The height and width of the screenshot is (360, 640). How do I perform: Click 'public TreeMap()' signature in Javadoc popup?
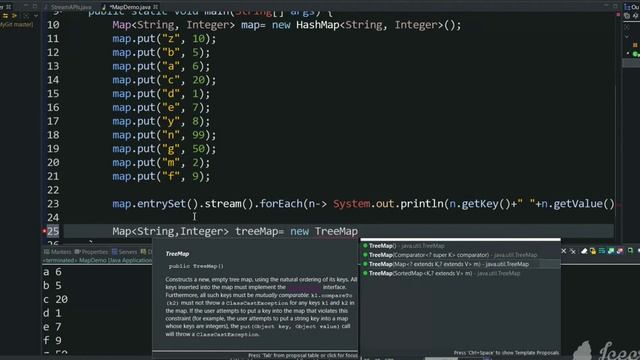click(x=196, y=266)
